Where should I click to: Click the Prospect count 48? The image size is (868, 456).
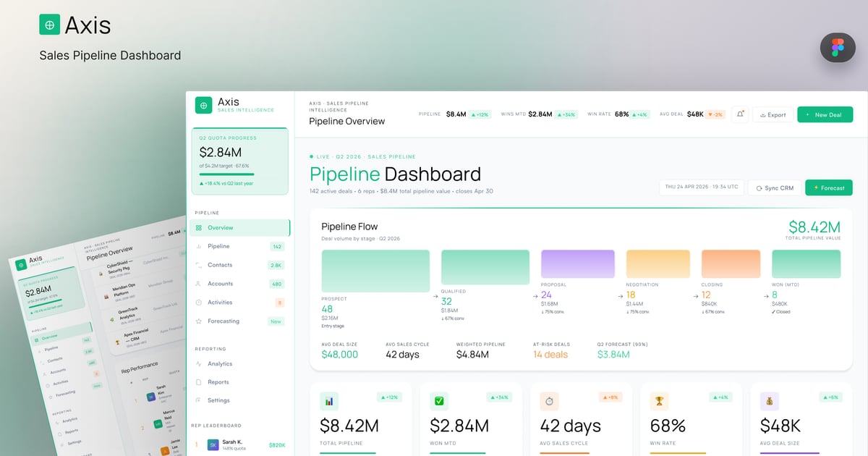(x=327, y=309)
